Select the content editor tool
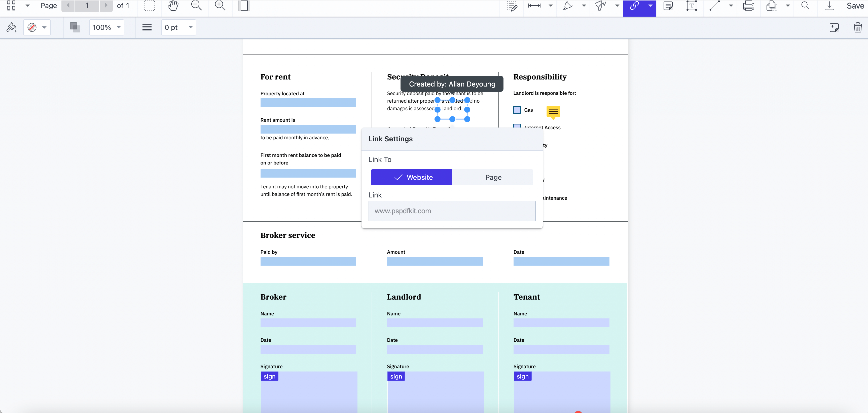The height and width of the screenshot is (413, 868). click(512, 6)
